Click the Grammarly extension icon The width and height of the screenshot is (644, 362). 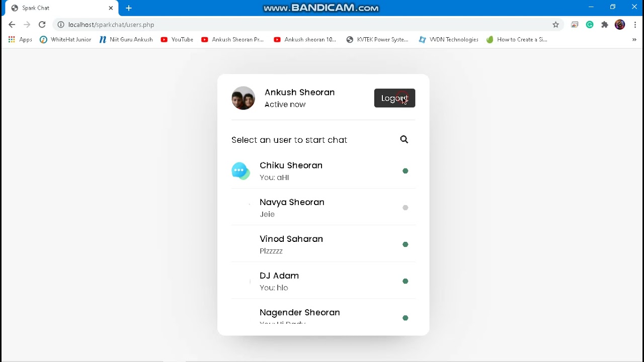590,25
